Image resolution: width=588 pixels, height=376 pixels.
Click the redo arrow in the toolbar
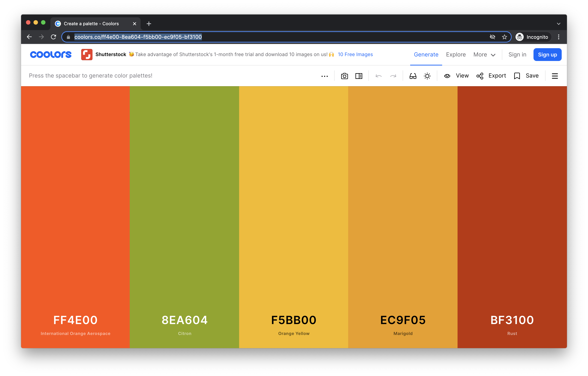[393, 76]
